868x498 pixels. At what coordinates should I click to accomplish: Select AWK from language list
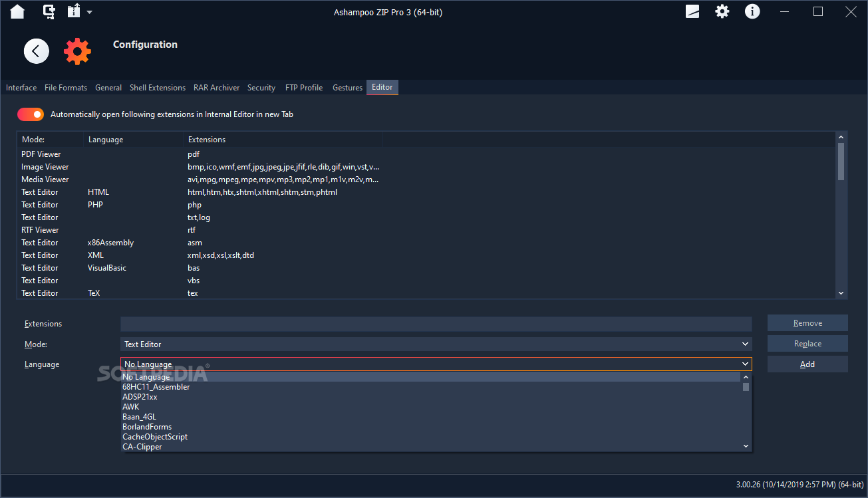coord(431,407)
